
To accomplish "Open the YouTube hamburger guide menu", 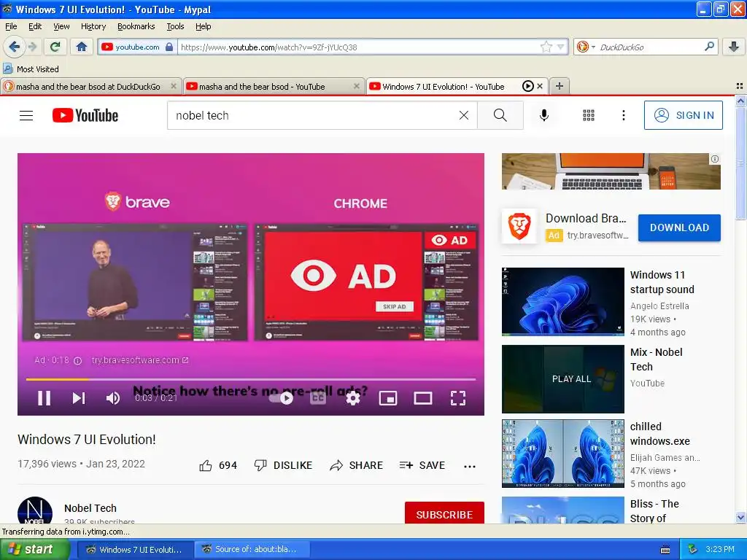I will point(26,115).
